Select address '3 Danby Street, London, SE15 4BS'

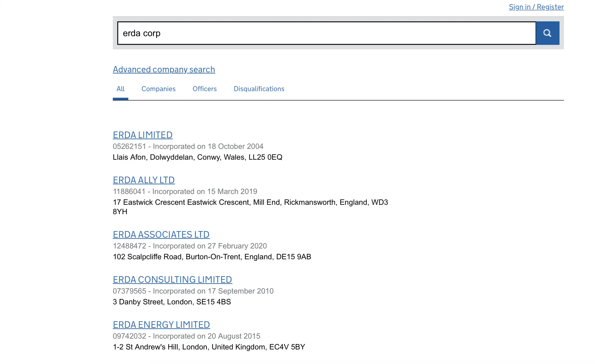point(172,302)
